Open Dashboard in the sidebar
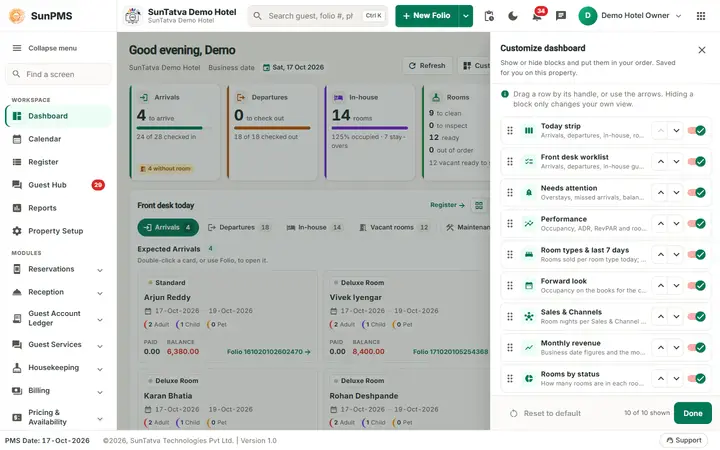 tap(58, 116)
